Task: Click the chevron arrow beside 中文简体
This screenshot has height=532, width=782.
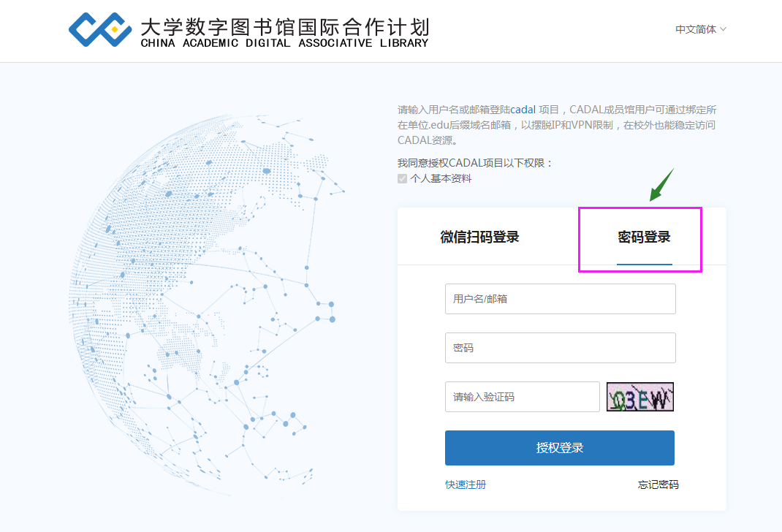Action: point(723,29)
